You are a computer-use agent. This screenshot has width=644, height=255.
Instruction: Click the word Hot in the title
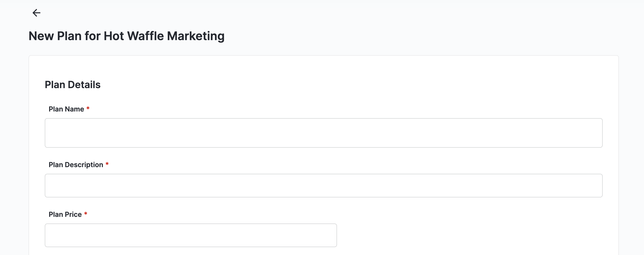pos(113,36)
